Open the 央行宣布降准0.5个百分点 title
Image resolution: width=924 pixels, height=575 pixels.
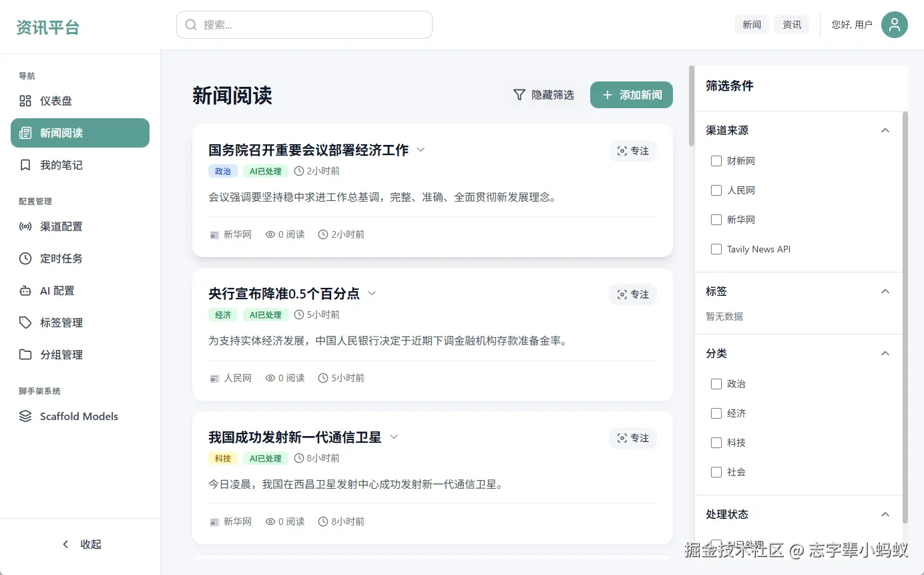click(x=284, y=294)
